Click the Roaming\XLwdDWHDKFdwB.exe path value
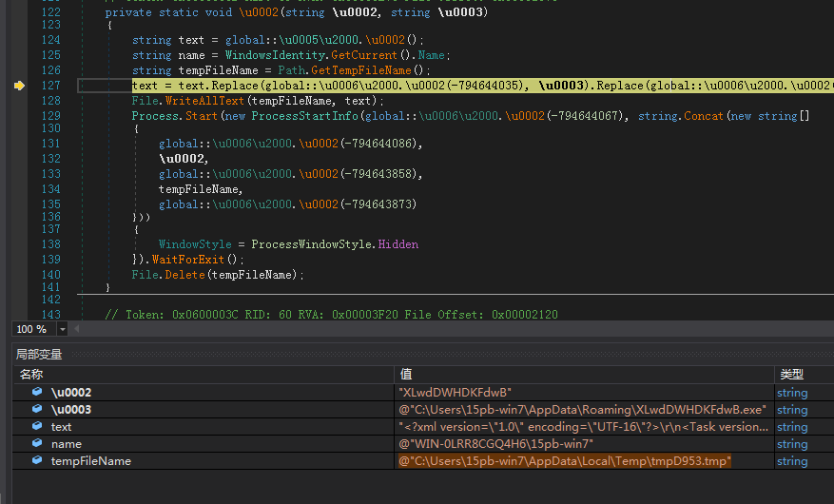The width and height of the screenshot is (834, 504). pos(582,409)
